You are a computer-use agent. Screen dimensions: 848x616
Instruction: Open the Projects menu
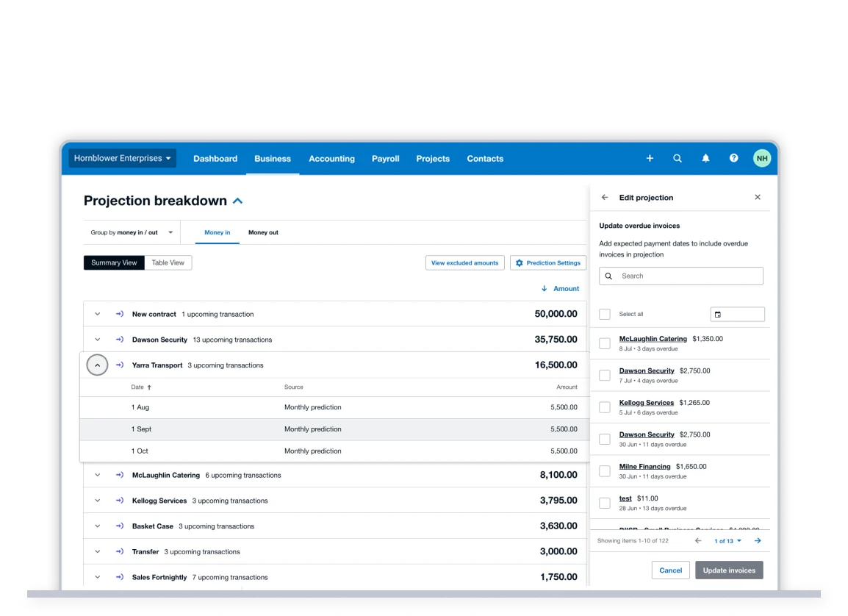click(x=433, y=159)
